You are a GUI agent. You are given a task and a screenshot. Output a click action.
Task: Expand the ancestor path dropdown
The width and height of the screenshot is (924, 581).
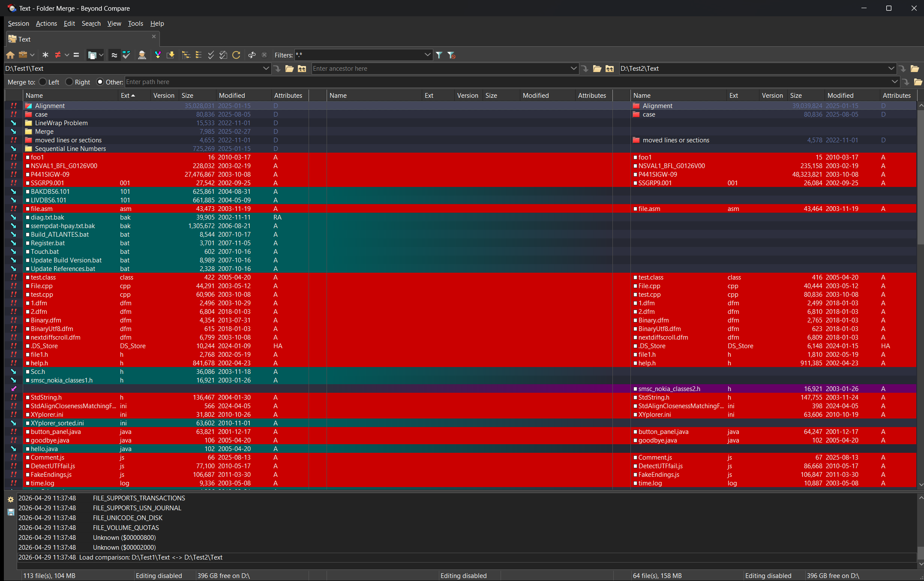pyautogui.click(x=573, y=69)
